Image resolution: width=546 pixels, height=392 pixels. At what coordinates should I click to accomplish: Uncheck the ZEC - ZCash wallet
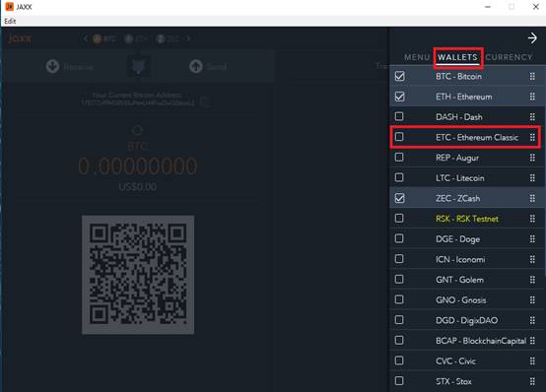[x=399, y=198]
